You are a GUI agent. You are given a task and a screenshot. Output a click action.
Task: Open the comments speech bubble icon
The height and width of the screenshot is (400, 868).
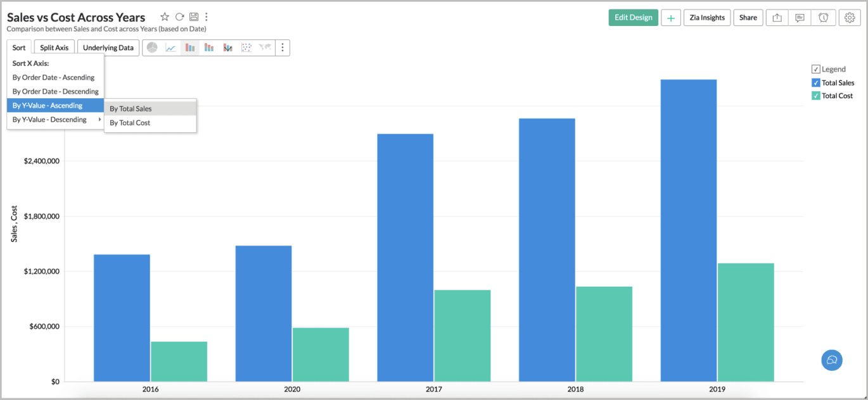click(x=800, y=18)
